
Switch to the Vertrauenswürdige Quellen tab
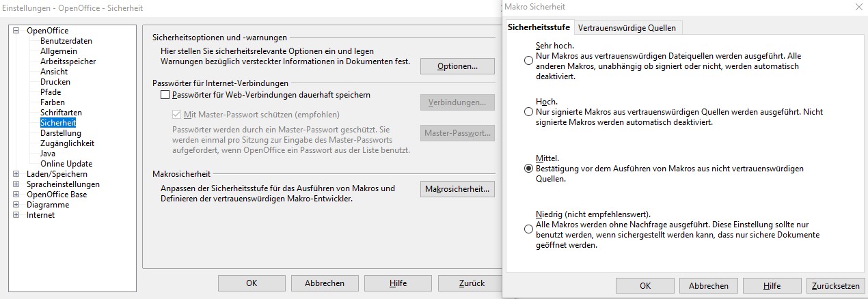(627, 28)
